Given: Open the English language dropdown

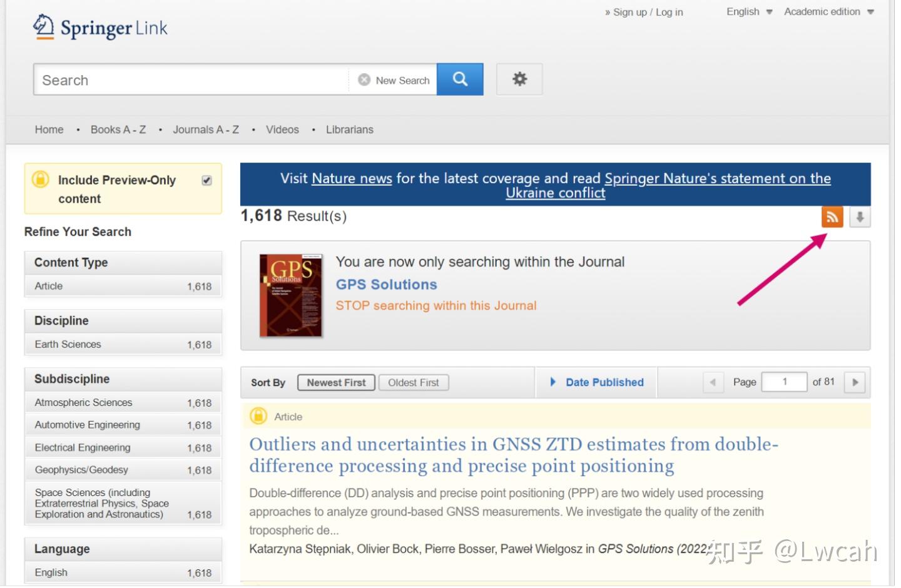Looking at the screenshot, I should coord(748,11).
